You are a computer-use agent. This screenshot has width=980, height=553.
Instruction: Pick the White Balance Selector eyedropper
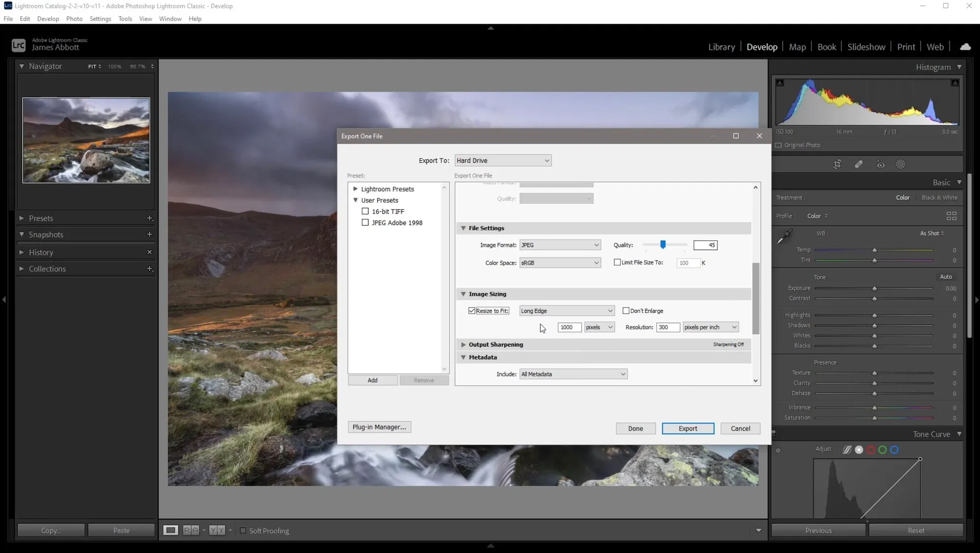pos(784,237)
